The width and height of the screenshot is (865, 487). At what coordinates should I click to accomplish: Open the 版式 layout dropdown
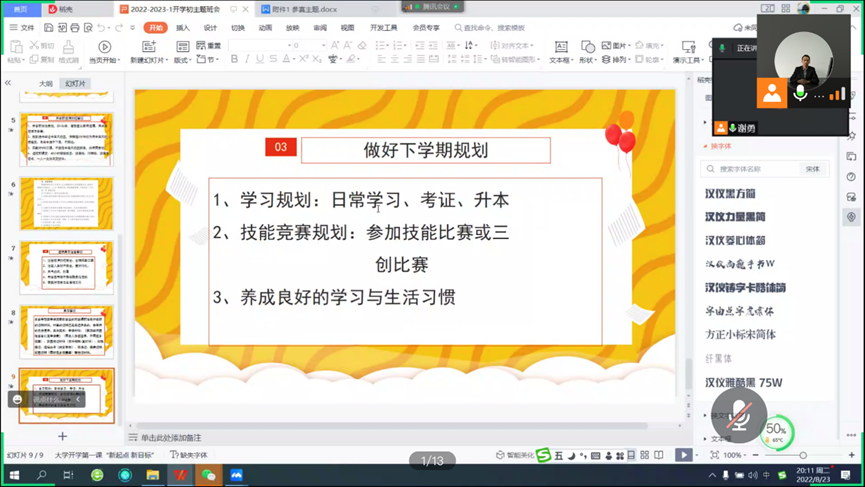click(x=182, y=60)
